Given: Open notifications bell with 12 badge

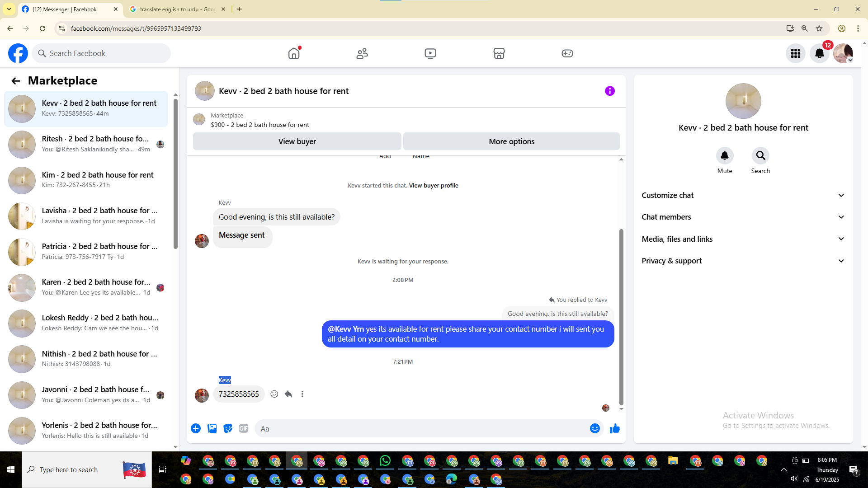Looking at the screenshot, I should point(820,53).
